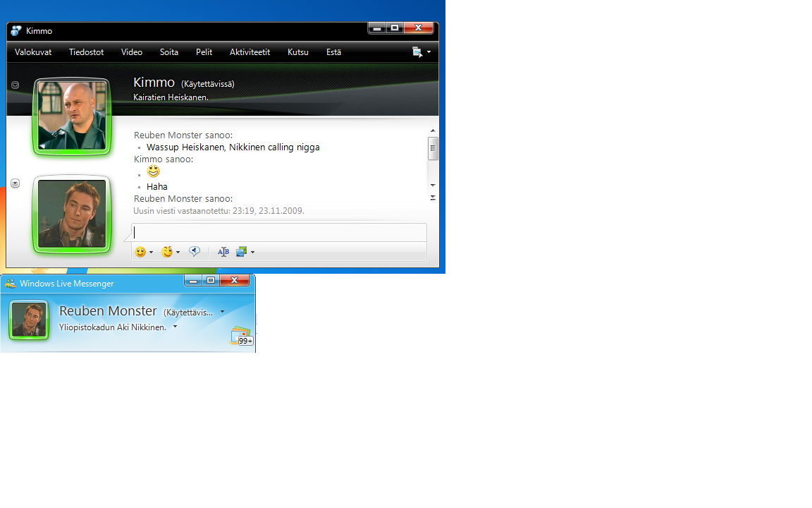812x508 pixels.
Task: Change font with the text style icon
Action: 223,252
